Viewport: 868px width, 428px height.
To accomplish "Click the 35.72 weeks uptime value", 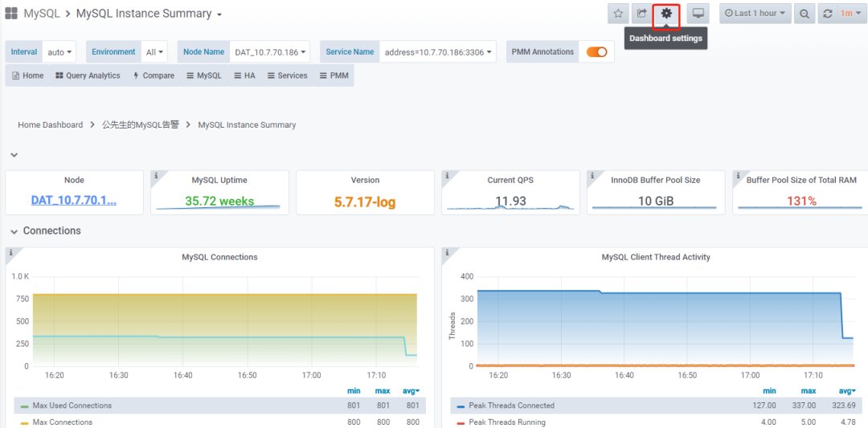I will click(x=219, y=201).
